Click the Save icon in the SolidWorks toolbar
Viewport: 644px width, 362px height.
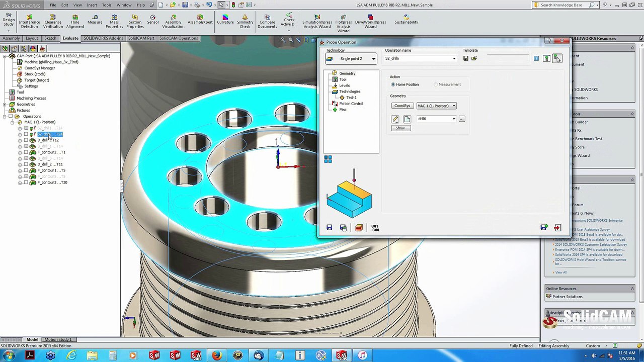(x=185, y=5)
